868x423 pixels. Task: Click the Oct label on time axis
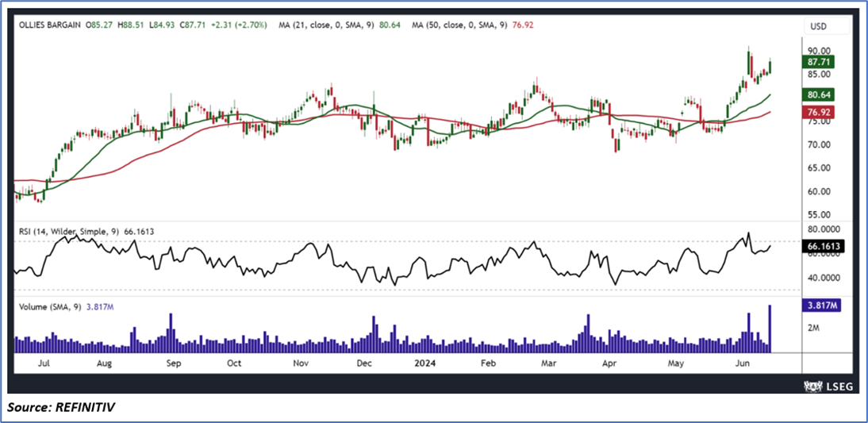(234, 363)
